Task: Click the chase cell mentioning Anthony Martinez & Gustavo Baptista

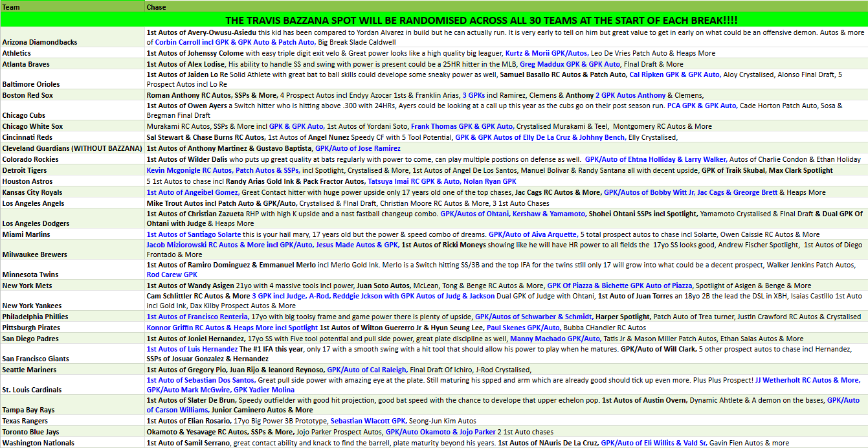Action: [x=506, y=148]
